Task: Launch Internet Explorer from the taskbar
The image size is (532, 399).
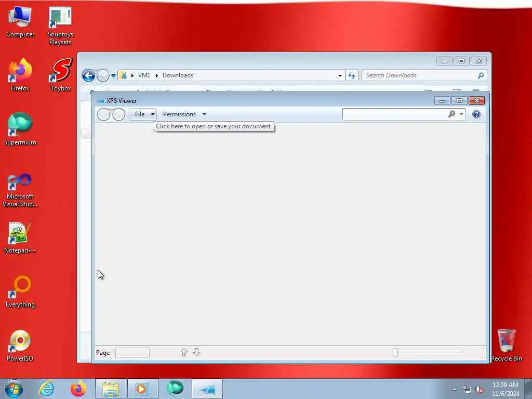Action: 46,389
